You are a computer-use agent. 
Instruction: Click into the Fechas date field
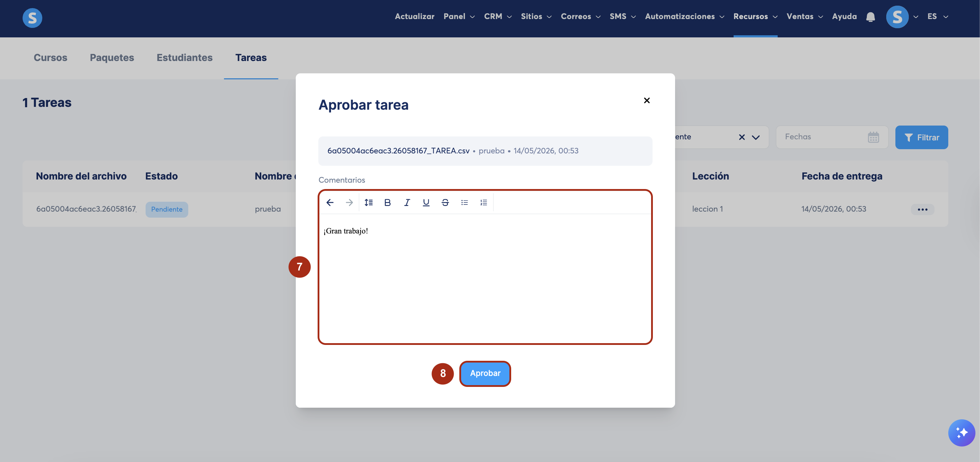tap(832, 137)
